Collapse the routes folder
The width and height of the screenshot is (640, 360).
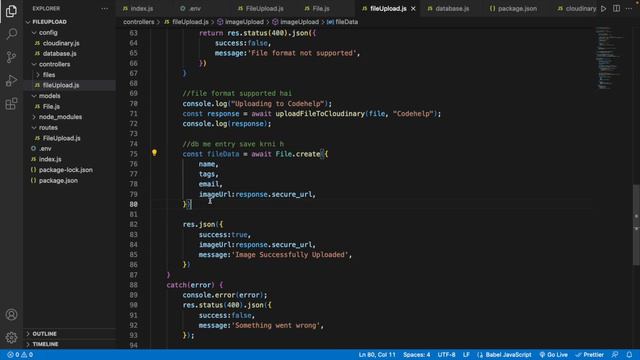48,127
